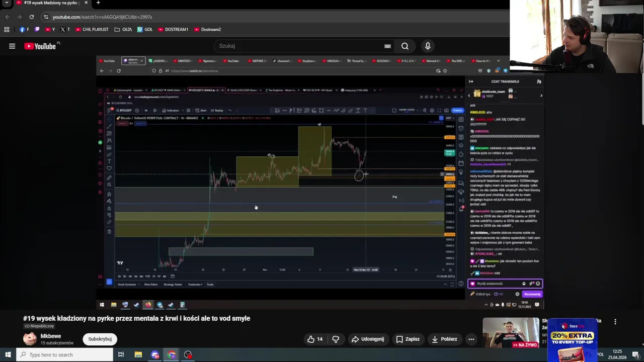Open a new browser tab

[98, 3]
